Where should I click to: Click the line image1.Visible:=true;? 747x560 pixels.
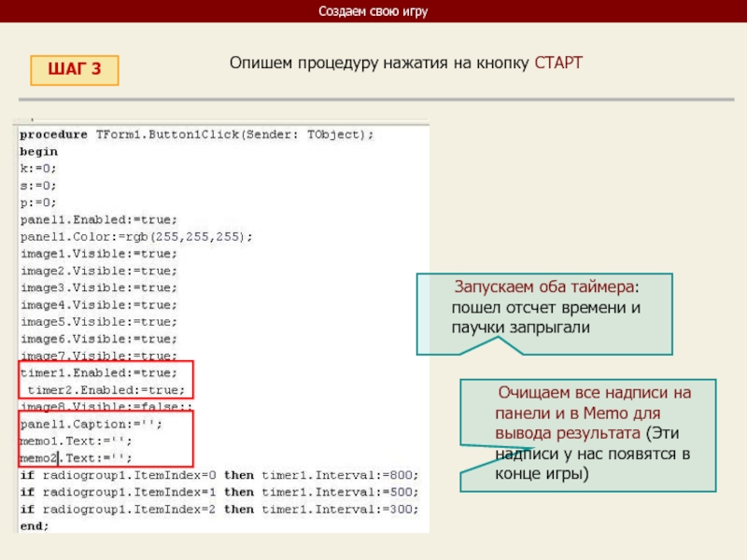(99, 254)
